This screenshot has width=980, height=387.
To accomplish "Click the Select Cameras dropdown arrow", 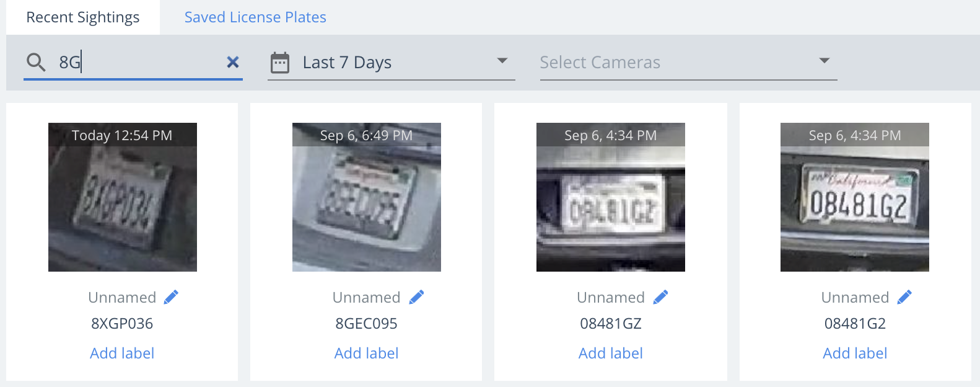I will click(x=824, y=61).
